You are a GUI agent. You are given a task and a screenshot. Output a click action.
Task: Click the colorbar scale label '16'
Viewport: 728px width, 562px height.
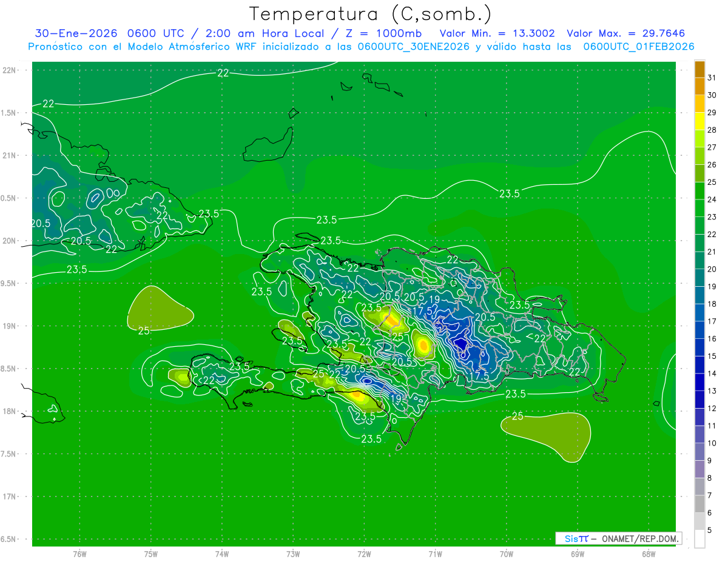[x=712, y=339]
